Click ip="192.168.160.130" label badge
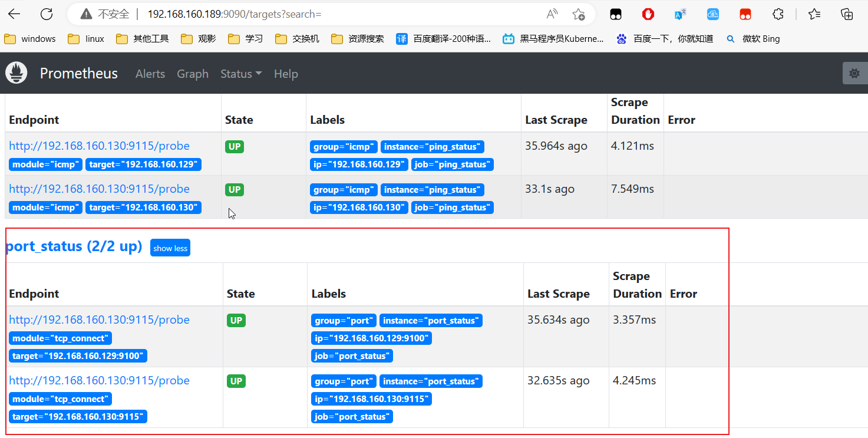Image resolution: width=868 pixels, height=438 pixels. [x=359, y=208]
